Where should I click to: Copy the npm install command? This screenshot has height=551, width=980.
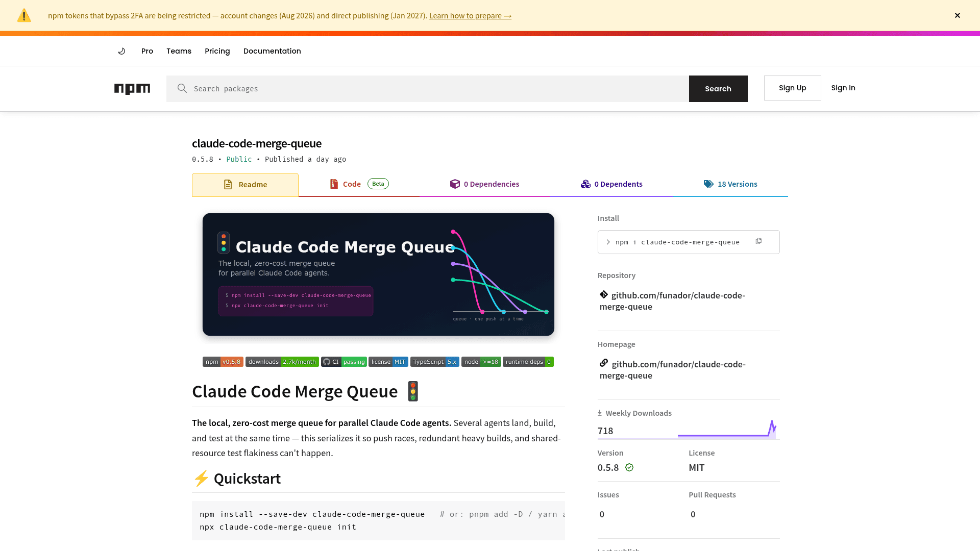[x=758, y=241]
